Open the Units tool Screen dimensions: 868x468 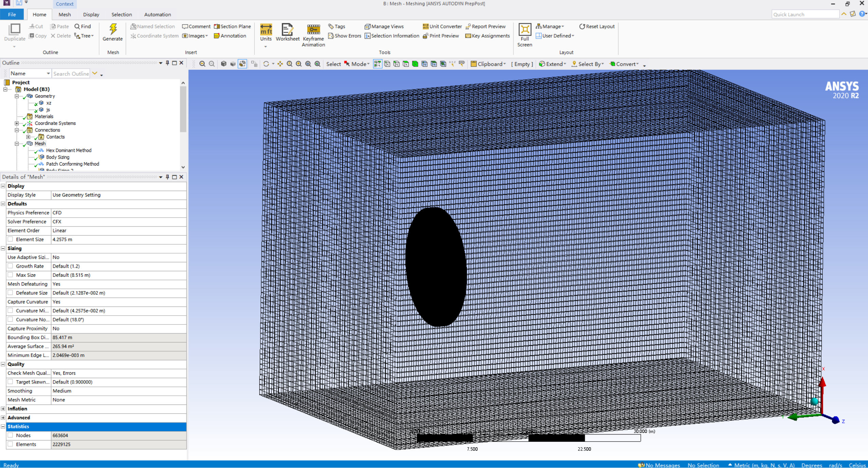266,32
